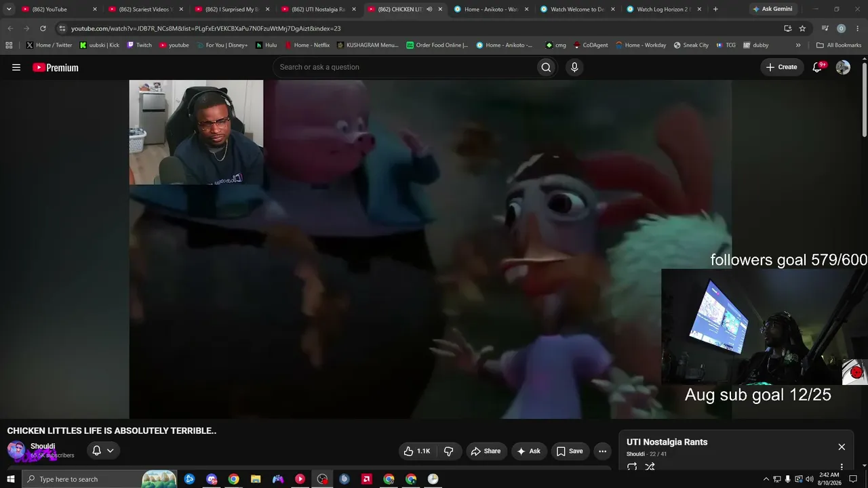Open the Chrome apps grid shortcut

[x=9, y=45]
